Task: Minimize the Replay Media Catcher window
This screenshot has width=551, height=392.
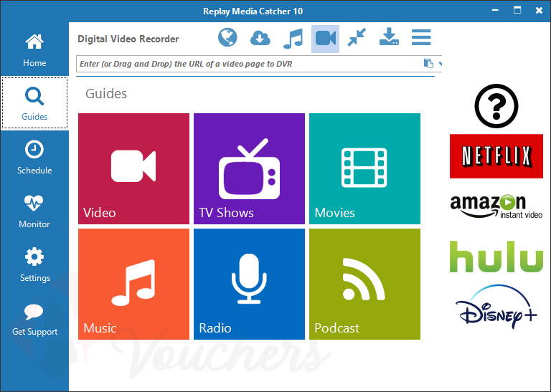Action: tap(495, 10)
